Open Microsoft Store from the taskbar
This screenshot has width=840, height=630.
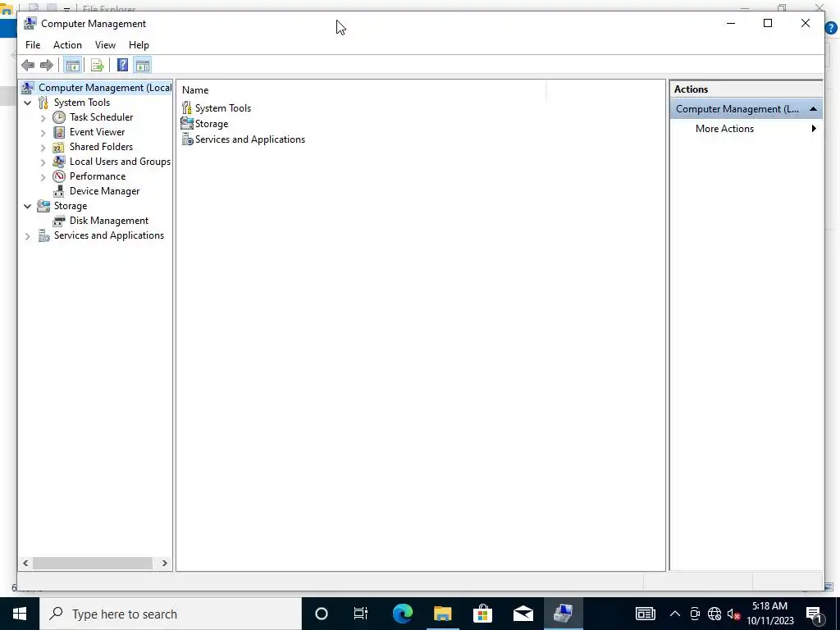[482, 614]
